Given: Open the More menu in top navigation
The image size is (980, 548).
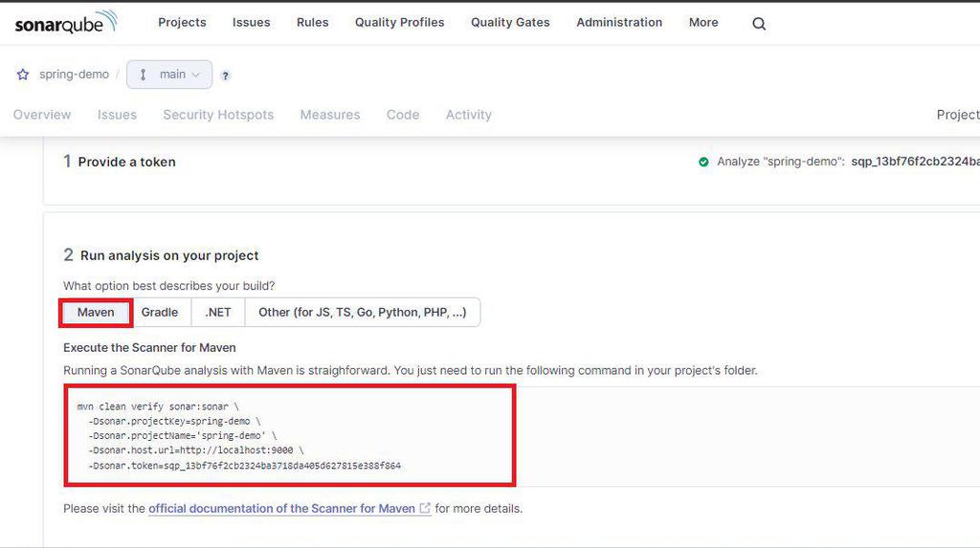Looking at the screenshot, I should pos(703,23).
